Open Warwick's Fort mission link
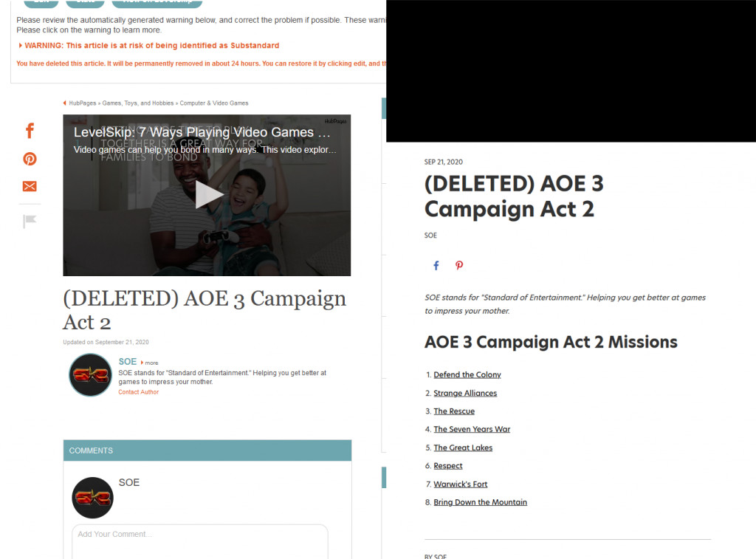Image resolution: width=756 pixels, height=559 pixels. 461,484
